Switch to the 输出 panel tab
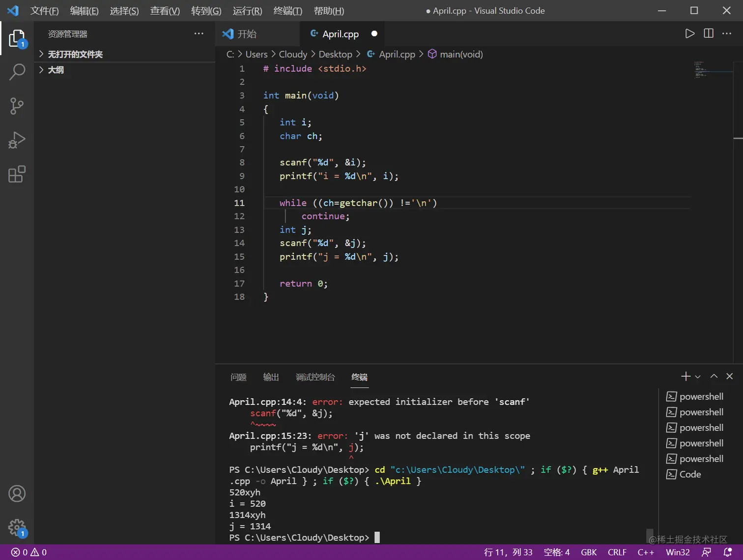 click(x=271, y=377)
